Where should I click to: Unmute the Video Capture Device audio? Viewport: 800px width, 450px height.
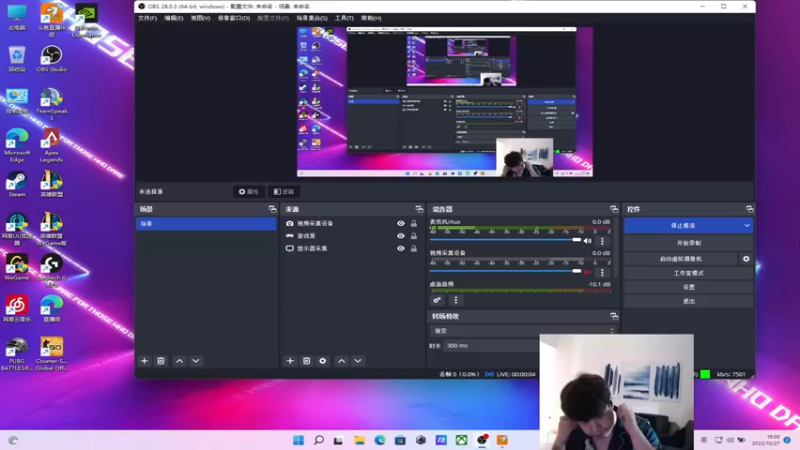(x=588, y=272)
